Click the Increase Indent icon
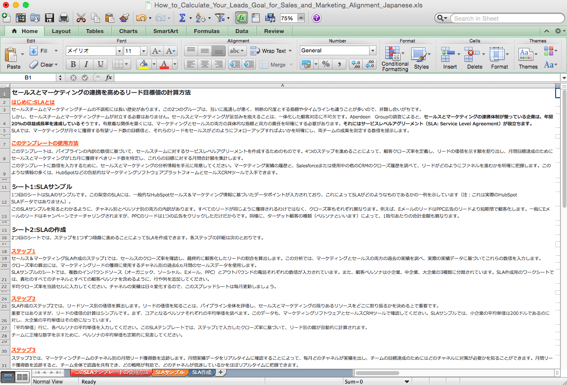The height and width of the screenshot is (385, 567). click(x=248, y=64)
